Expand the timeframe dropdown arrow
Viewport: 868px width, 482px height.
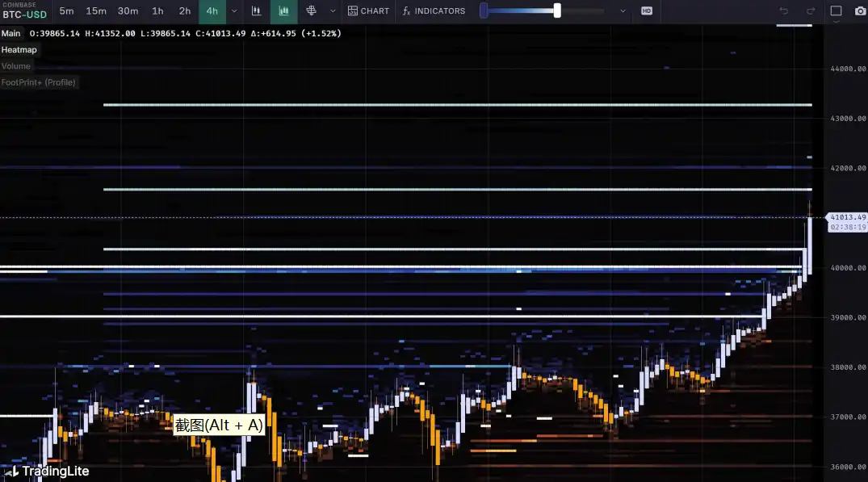click(234, 11)
